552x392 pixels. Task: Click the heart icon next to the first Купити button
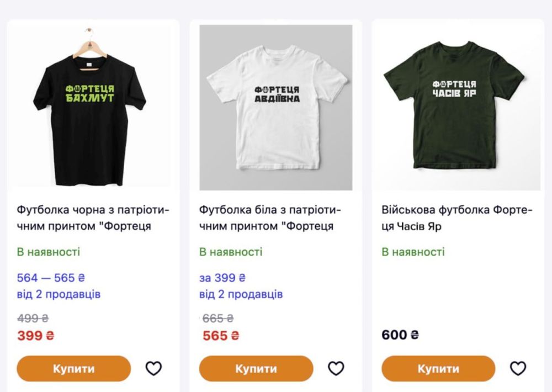[x=154, y=368]
